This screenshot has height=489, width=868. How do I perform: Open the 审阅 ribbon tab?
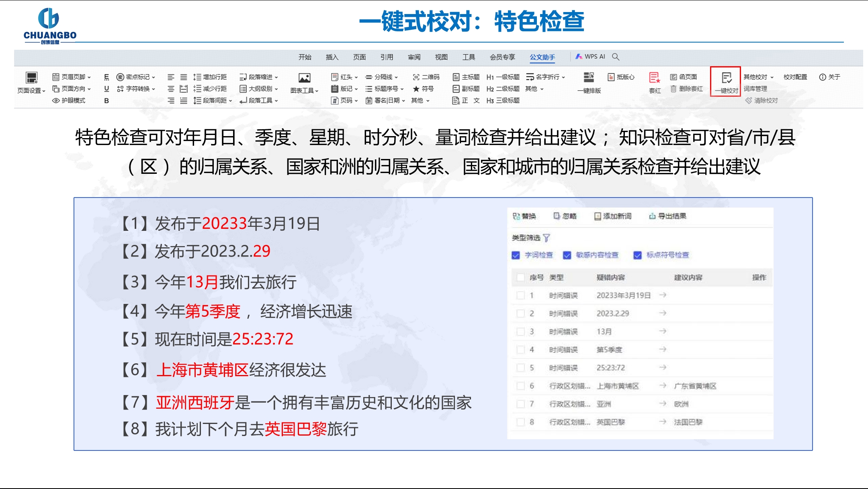coord(414,57)
